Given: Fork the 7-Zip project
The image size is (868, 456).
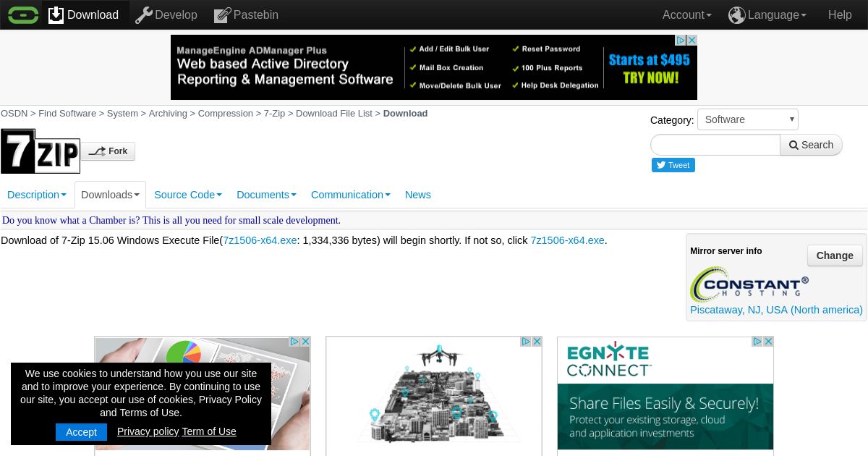Looking at the screenshot, I should click(x=108, y=151).
